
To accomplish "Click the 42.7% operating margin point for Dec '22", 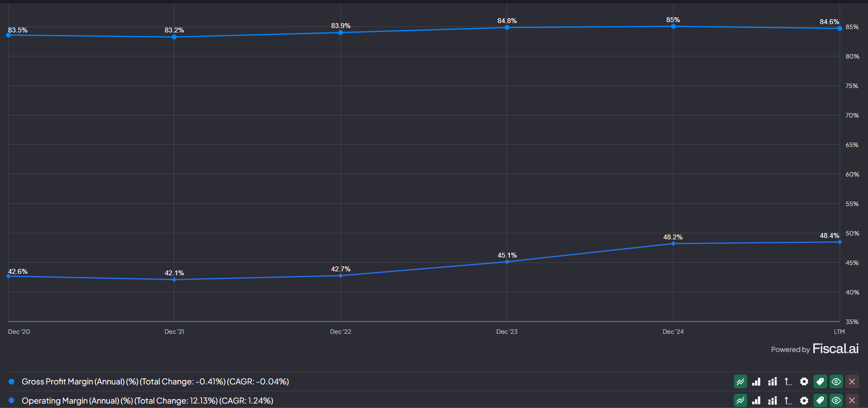I will [x=340, y=276].
